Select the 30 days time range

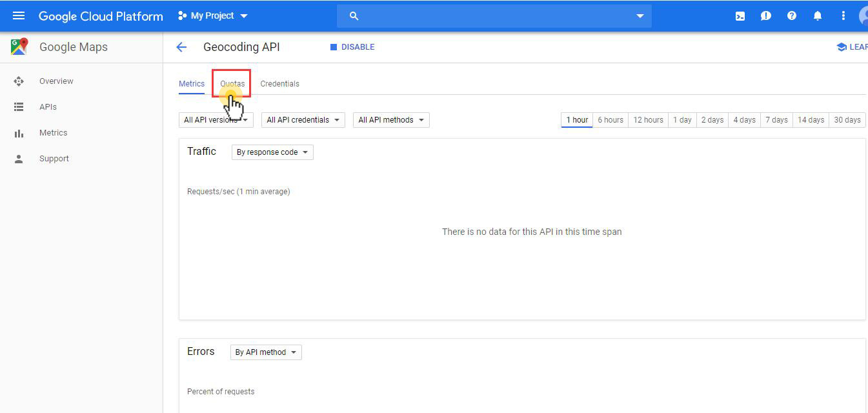(x=847, y=120)
